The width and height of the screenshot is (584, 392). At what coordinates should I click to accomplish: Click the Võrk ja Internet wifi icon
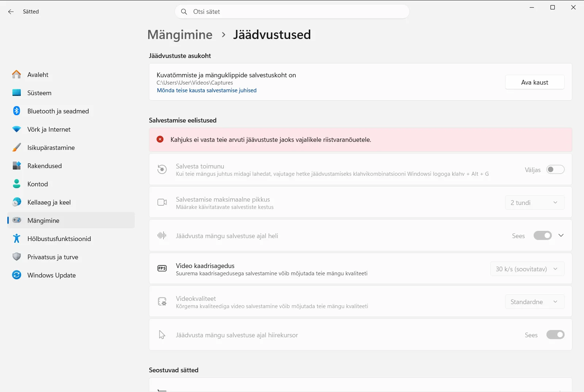click(16, 129)
